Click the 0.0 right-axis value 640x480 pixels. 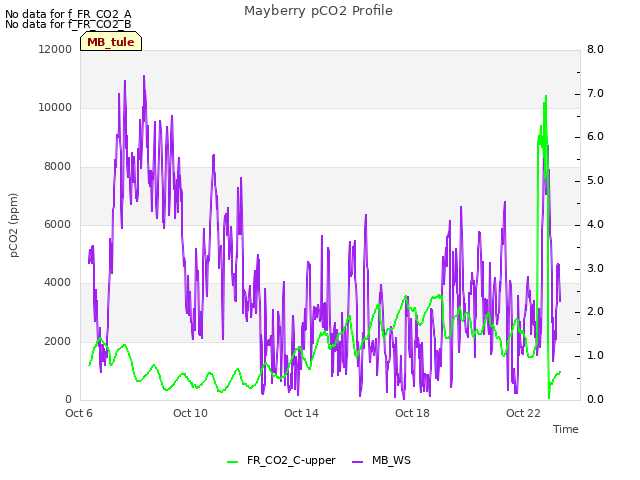pos(595,400)
